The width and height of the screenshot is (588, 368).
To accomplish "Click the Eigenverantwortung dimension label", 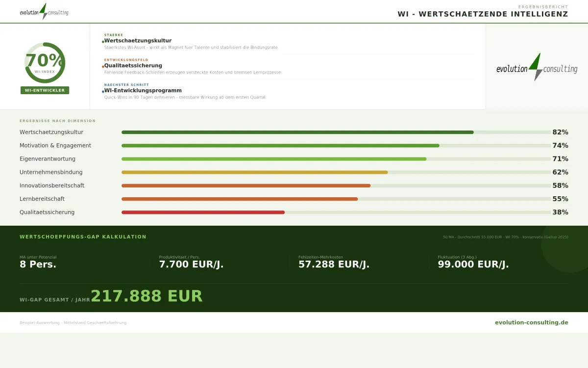I will click(x=48, y=159).
